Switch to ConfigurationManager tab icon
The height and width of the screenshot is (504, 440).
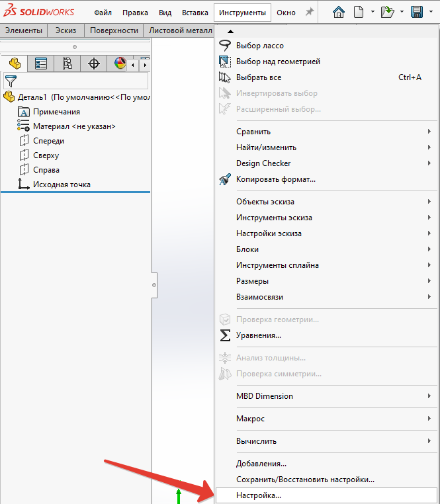coord(67,63)
